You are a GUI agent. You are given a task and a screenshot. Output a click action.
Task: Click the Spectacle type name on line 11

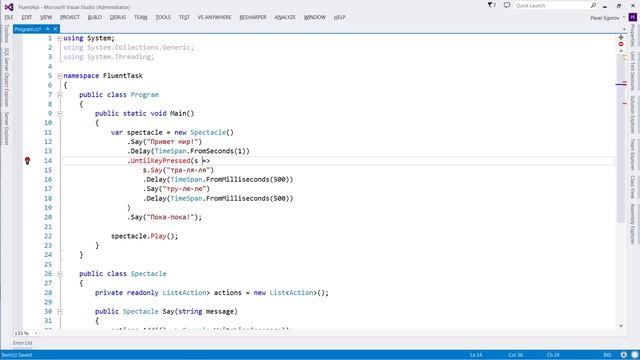click(208, 132)
